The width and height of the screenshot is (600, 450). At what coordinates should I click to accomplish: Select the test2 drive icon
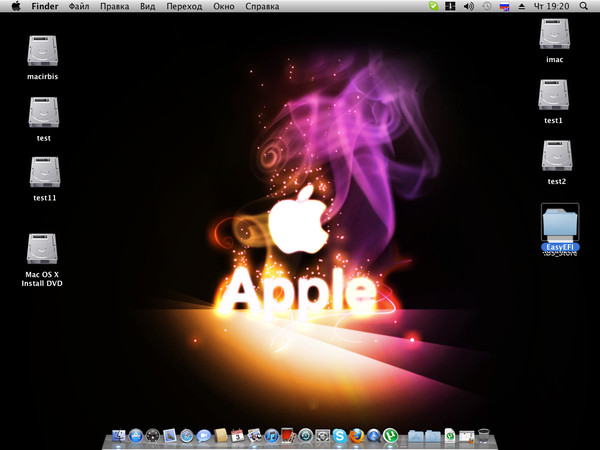(x=557, y=155)
